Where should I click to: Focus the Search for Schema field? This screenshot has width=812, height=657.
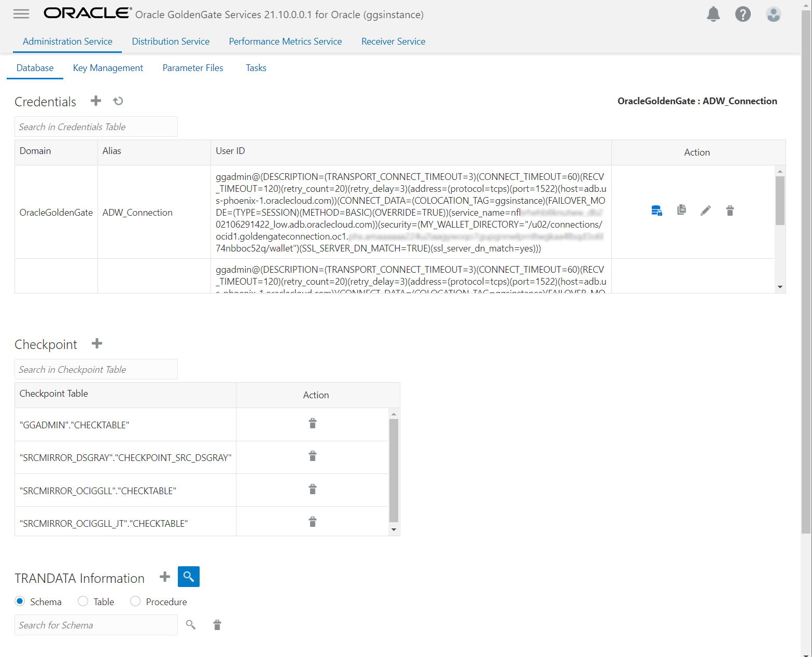click(96, 625)
